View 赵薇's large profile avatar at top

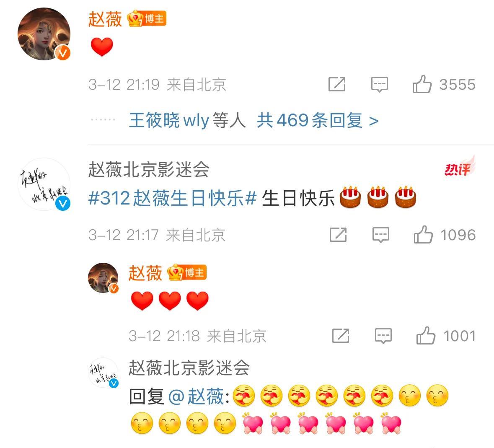point(44,34)
